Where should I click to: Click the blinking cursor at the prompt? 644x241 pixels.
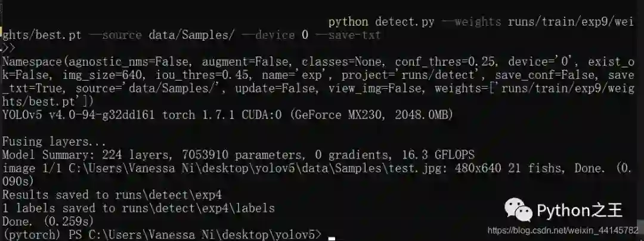pos(332,237)
